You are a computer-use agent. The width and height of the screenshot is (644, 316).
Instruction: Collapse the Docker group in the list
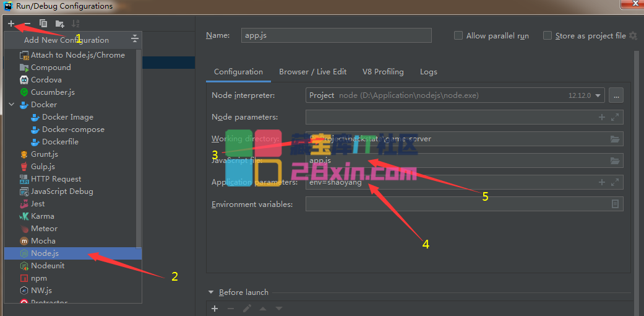point(12,105)
